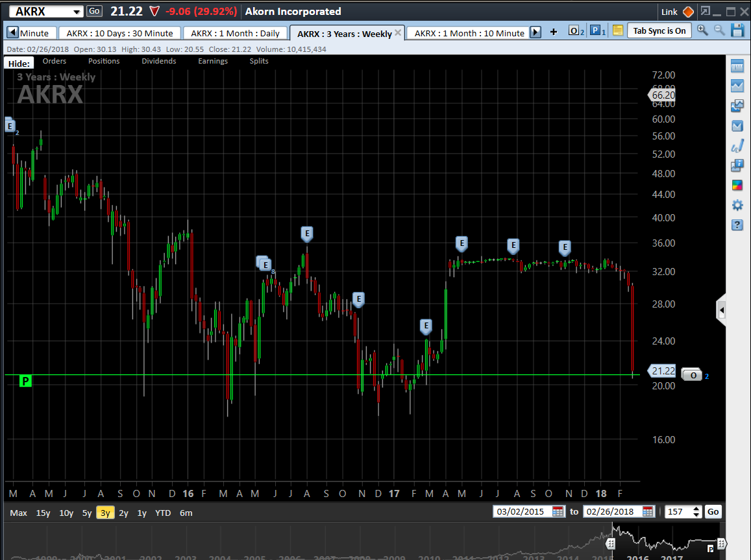This screenshot has height=560, width=751.
Task: Click the green P position marker on chart
Action: (25, 381)
